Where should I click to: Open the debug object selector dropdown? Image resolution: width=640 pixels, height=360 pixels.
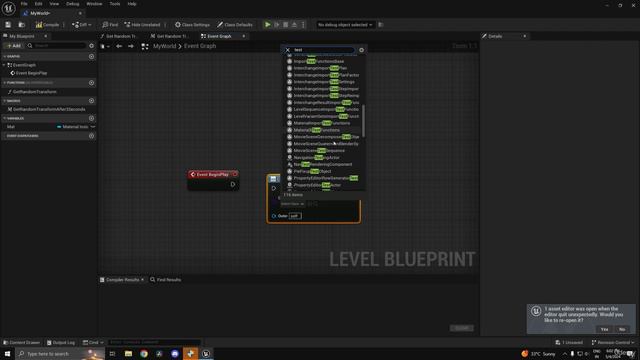[x=345, y=25]
